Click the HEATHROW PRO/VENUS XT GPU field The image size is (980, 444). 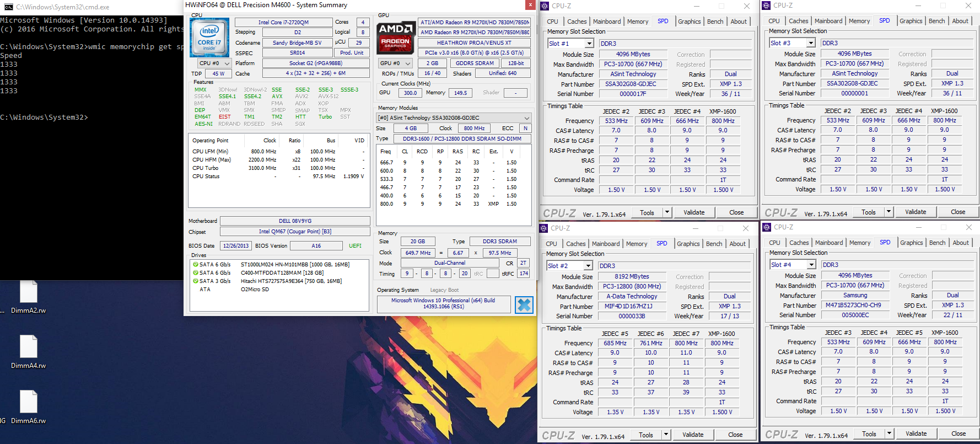[474, 43]
